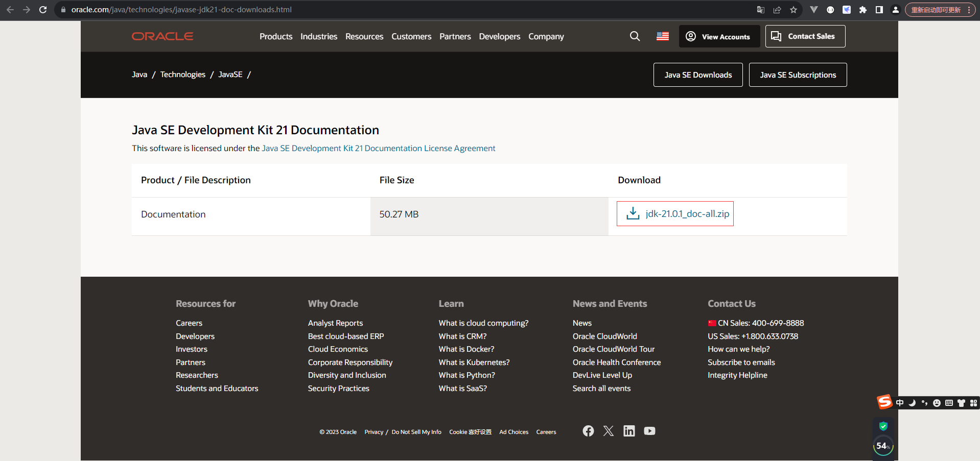Open Subscribe to emails link
This screenshot has height=461, width=980.
[741, 362]
